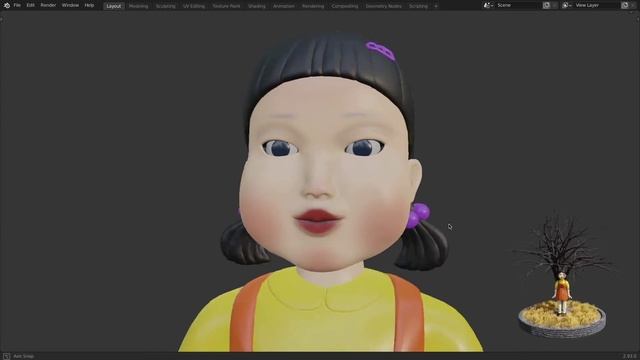Screen dimensions: 640x360
Task: Open the Scene browse dropdown icon
Action: [488, 5]
